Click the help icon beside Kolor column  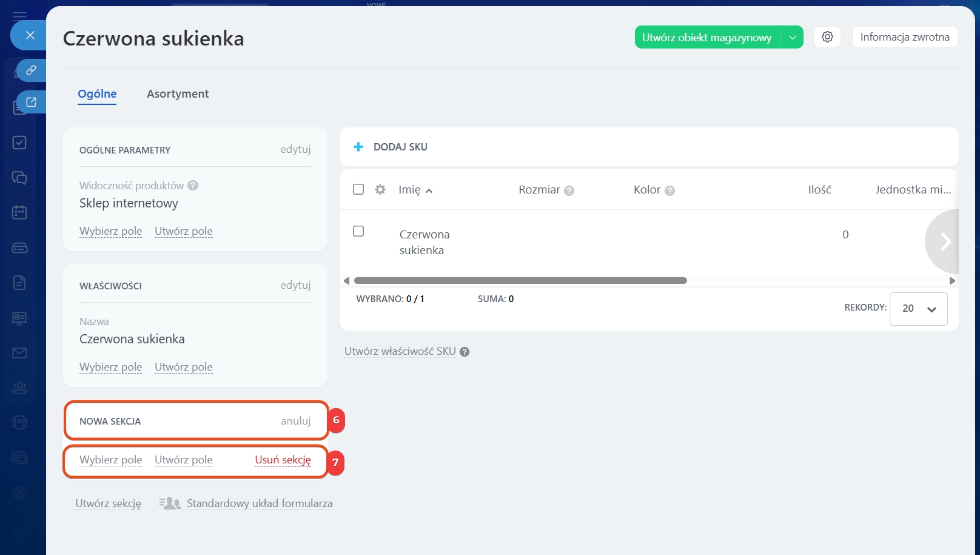point(670,190)
